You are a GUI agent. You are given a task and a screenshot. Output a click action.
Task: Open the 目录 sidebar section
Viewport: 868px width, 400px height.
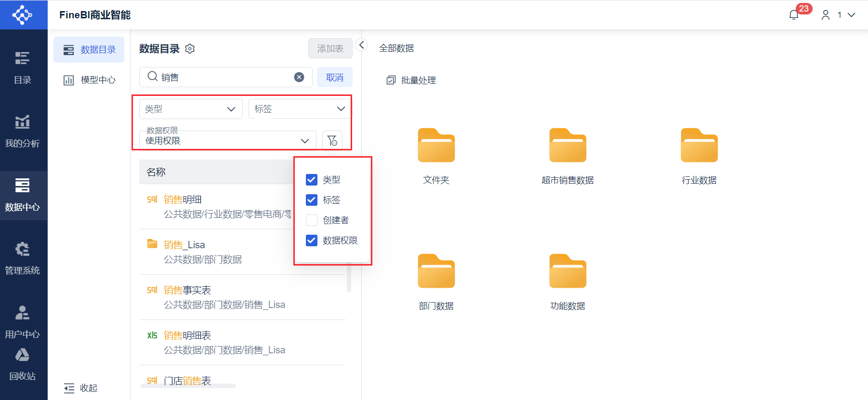pos(23,68)
